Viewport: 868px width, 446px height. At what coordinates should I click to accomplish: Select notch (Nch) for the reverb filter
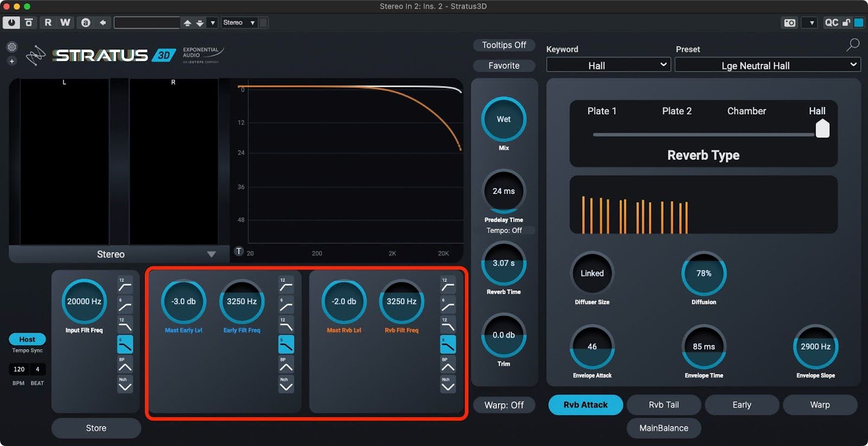[x=448, y=384]
